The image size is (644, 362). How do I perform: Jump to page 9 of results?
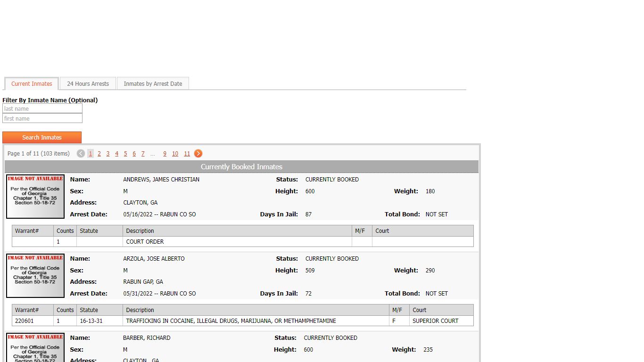coord(165,154)
